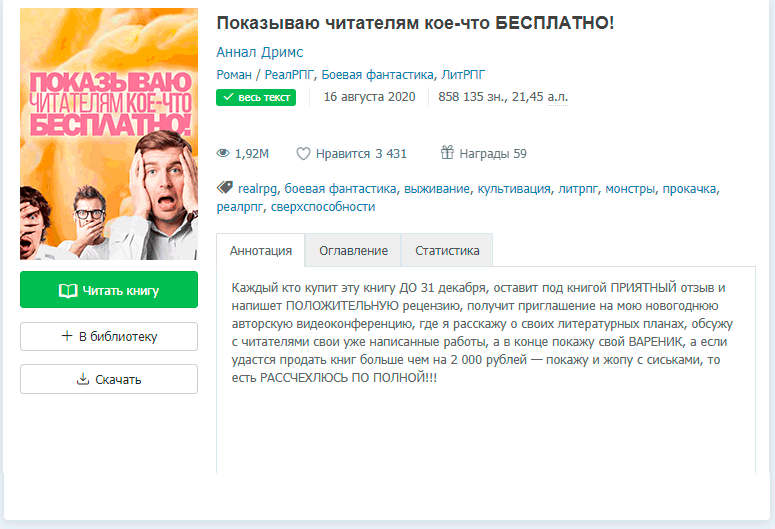Click the book cover thumbnail

point(109,134)
